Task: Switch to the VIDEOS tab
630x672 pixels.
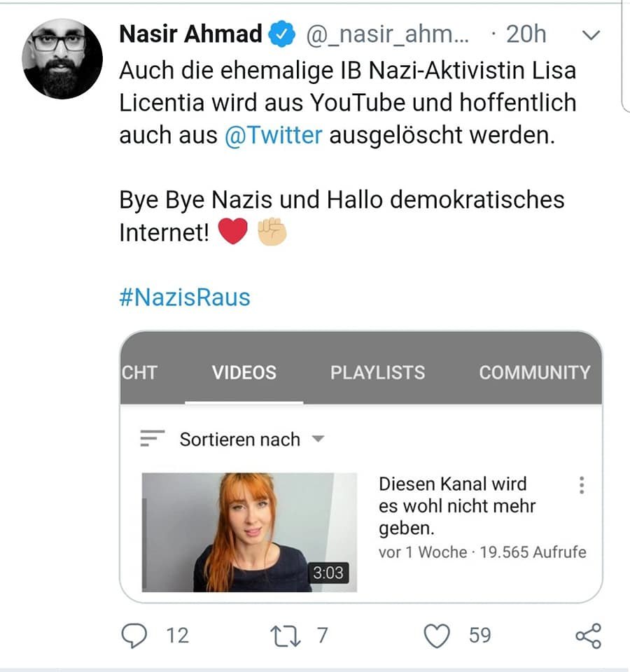Action: [x=244, y=372]
